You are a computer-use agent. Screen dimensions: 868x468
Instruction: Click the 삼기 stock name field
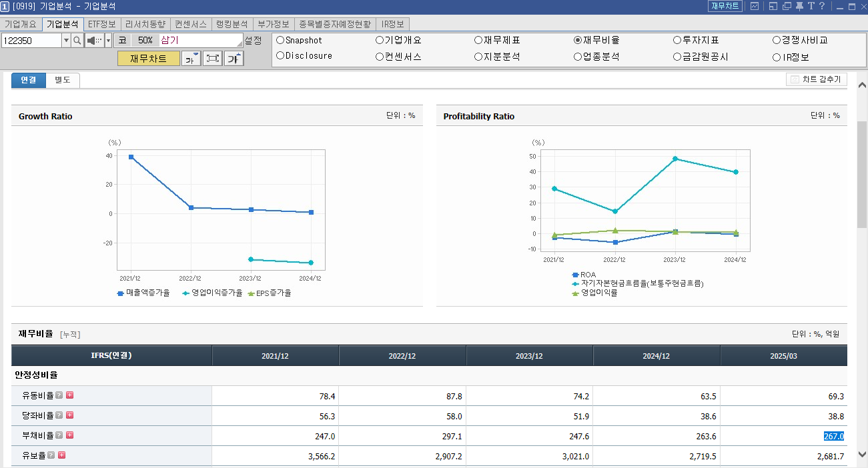[x=201, y=40]
